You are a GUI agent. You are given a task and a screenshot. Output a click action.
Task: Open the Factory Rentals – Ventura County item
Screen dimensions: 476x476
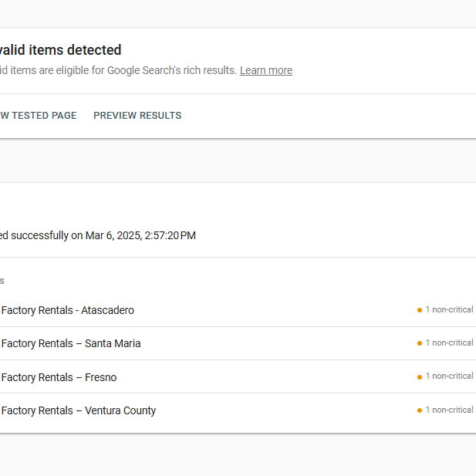click(x=79, y=410)
